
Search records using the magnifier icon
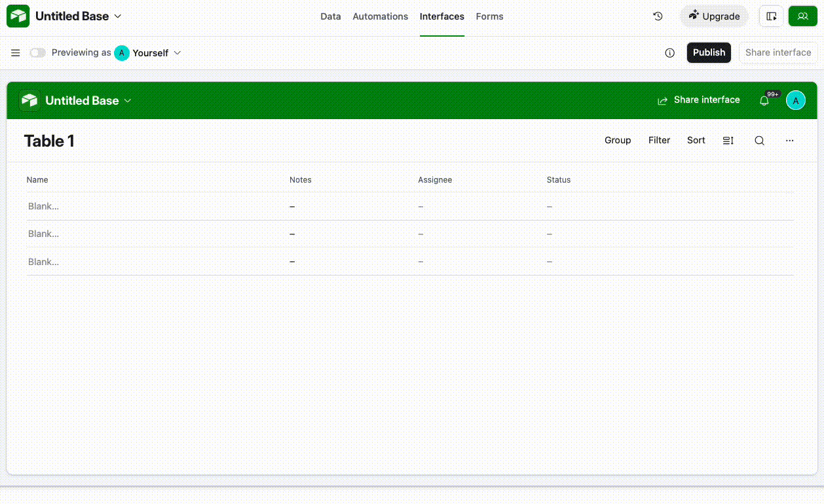click(x=759, y=140)
